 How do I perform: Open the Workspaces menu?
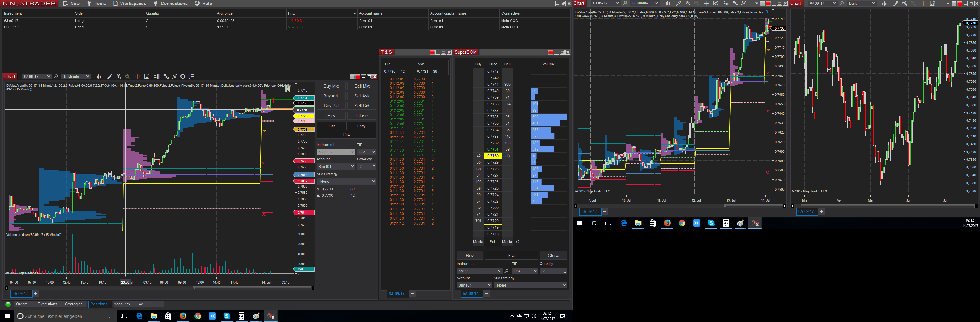[129, 3]
